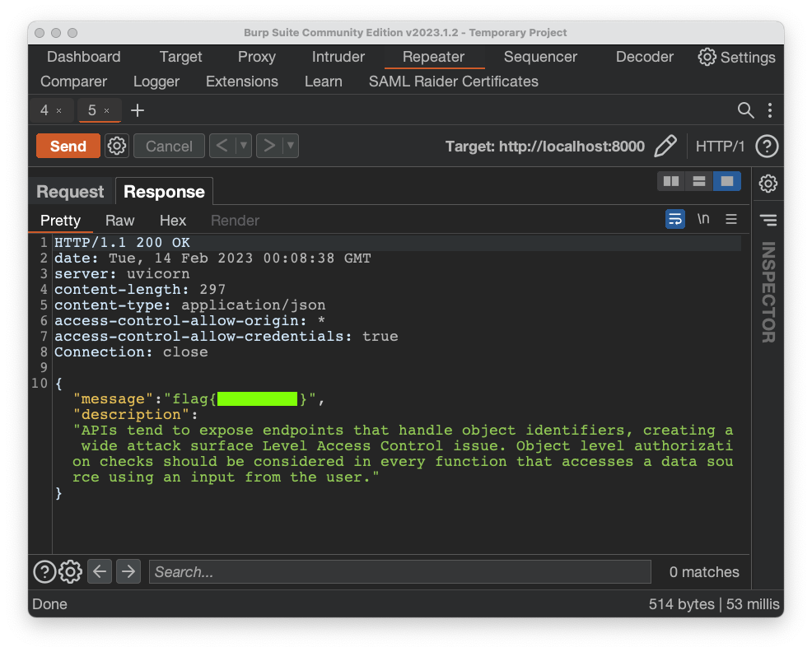Click the help icon next to HTTP/1
The width and height of the screenshot is (812, 652).
767,147
